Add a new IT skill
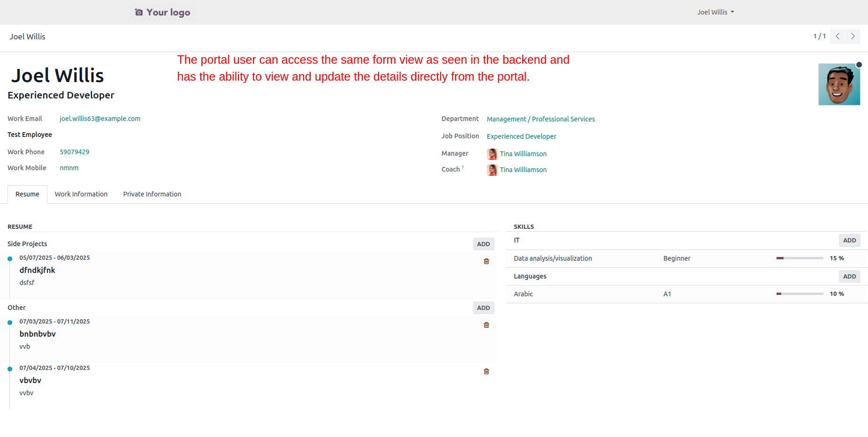868x437 pixels. (849, 240)
